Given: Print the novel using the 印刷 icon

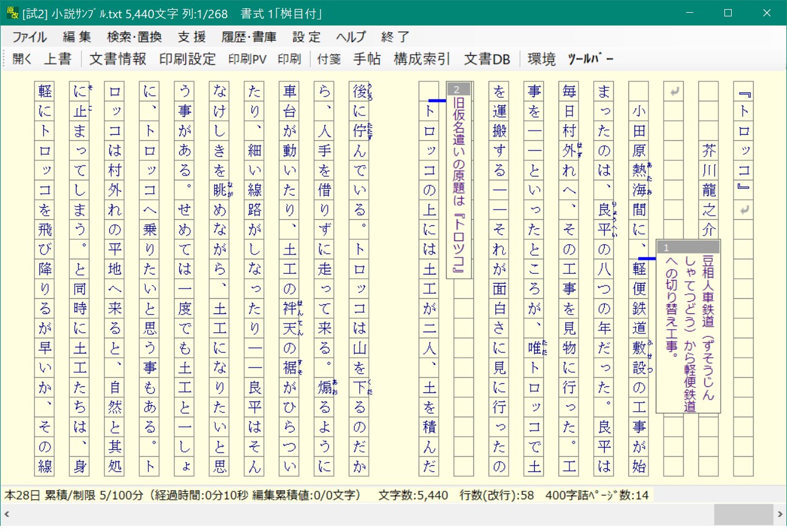Looking at the screenshot, I should pyautogui.click(x=289, y=59).
